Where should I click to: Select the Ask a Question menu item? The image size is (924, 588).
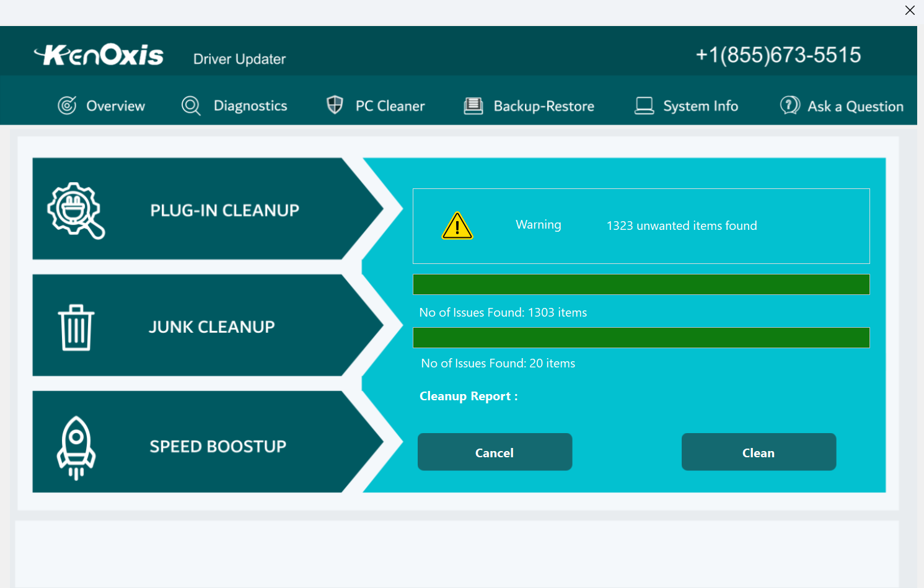pyautogui.click(x=855, y=105)
